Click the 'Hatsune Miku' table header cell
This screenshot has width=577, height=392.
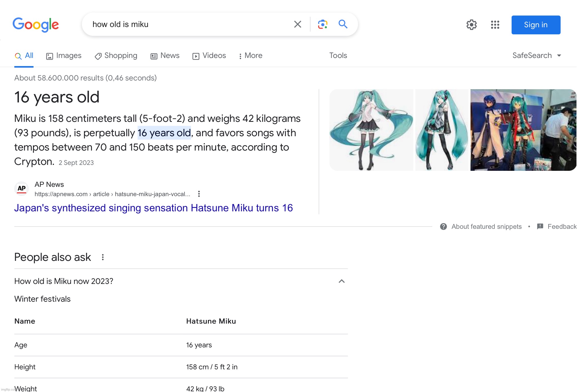[x=211, y=321]
